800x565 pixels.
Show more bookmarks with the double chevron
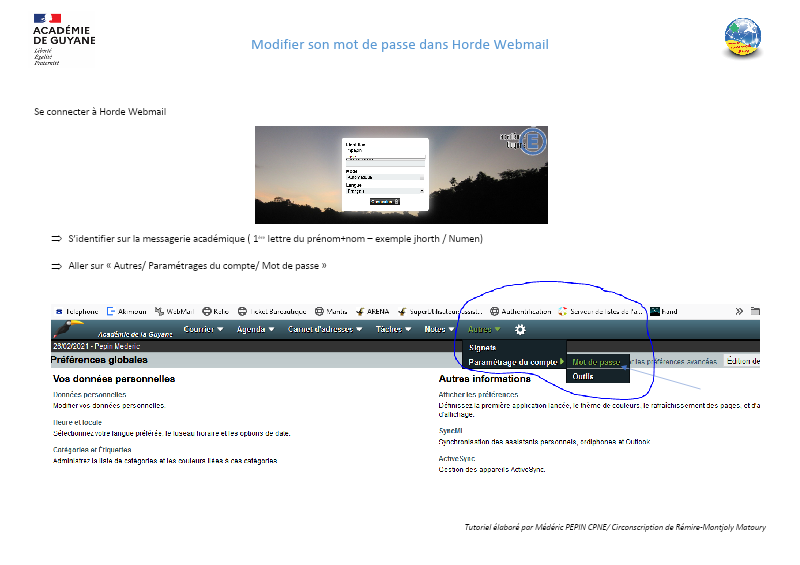(x=739, y=311)
